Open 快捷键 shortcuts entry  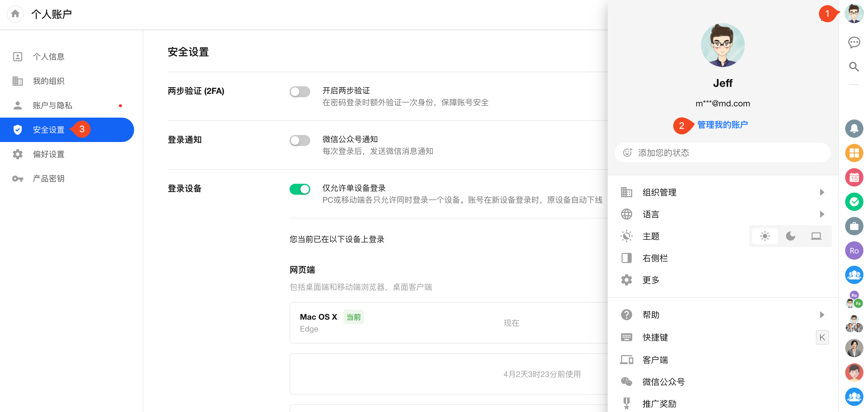pos(655,337)
